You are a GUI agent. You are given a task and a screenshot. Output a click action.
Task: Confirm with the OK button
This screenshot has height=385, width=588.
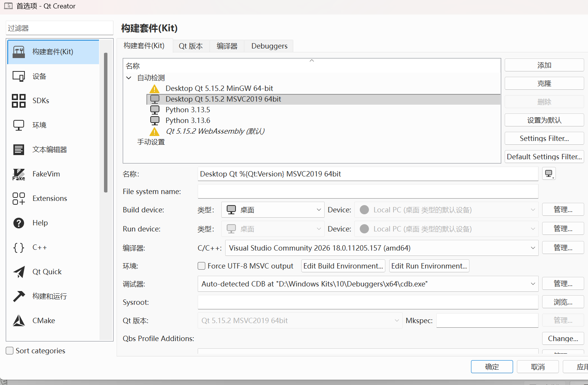pos(492,367)
